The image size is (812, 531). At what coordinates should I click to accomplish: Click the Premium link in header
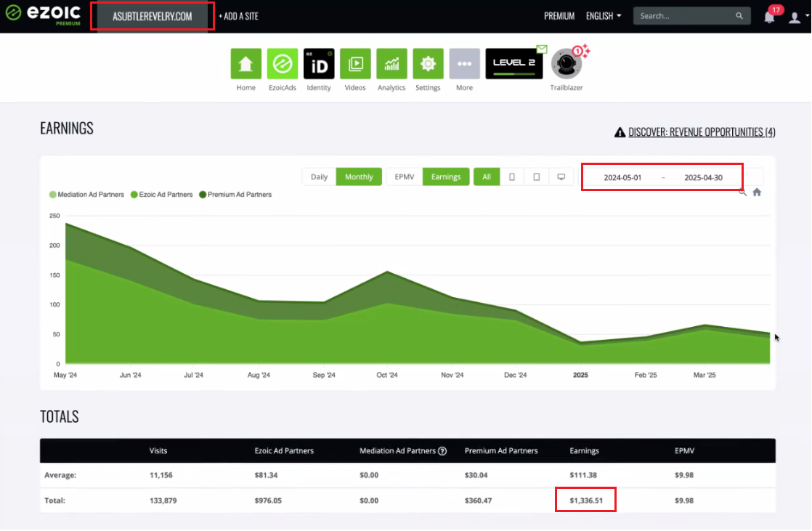click(x=559, y=16)
